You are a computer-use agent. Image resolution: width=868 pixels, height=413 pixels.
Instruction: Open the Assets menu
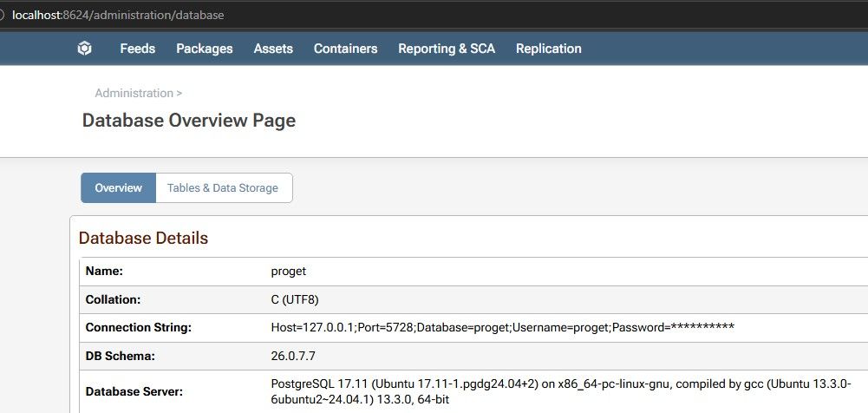click(273, 49)
